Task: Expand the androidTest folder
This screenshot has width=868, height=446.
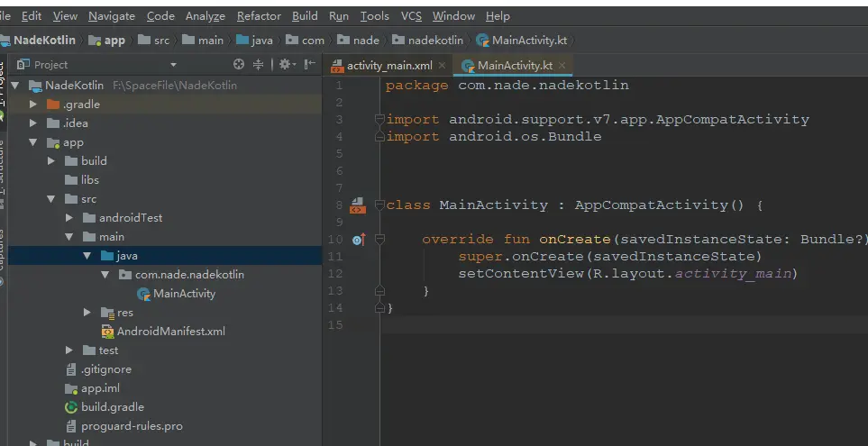Action: tap(69, 218)
